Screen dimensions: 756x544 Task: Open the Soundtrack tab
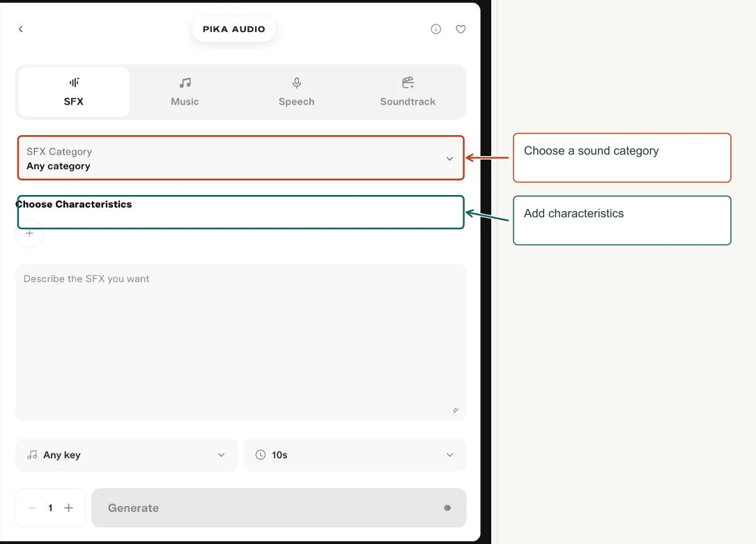click(408, 91)
